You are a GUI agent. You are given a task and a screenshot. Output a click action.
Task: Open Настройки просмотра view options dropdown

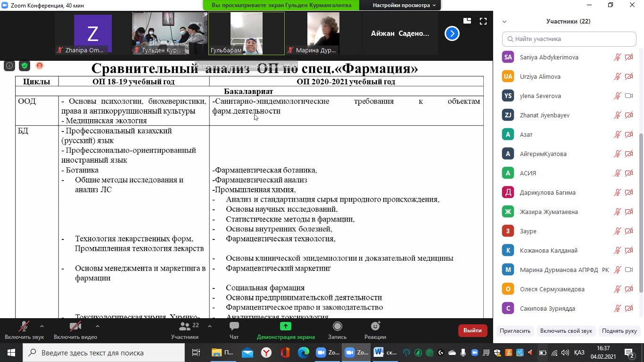404,5
